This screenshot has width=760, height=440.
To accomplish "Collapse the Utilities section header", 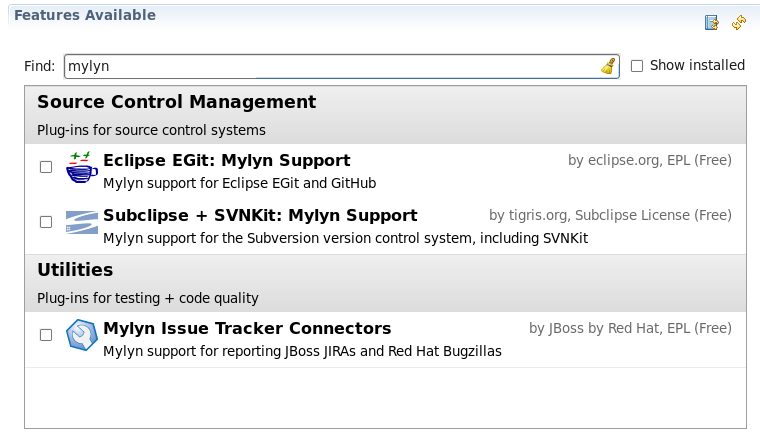I will 75,270.
